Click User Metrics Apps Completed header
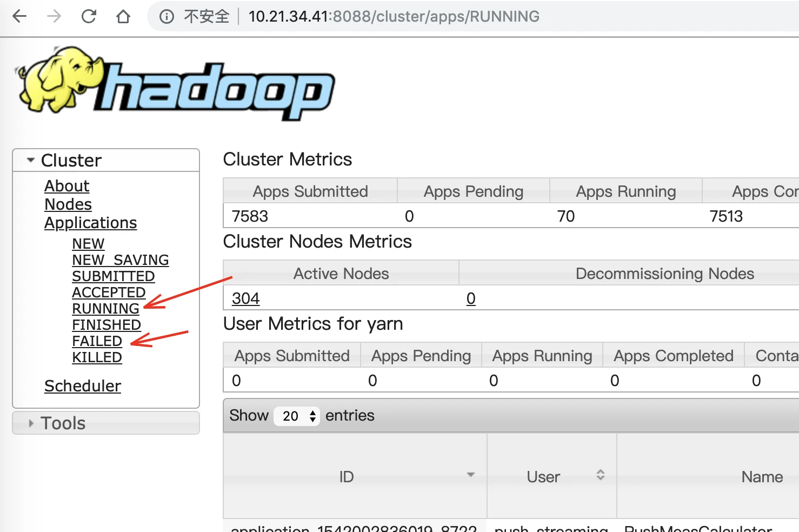This screenshot has width=799, height=532. tap(674, 356)
